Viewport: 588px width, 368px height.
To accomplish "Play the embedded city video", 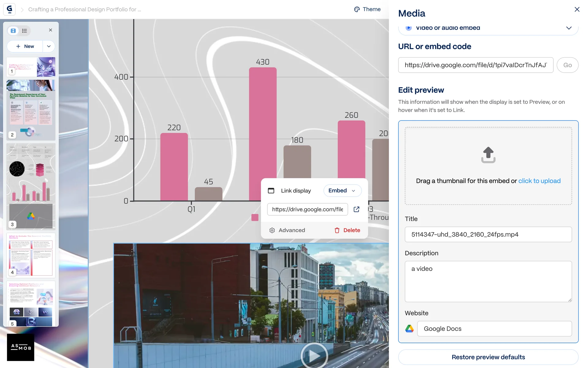I will pos(314,356).
